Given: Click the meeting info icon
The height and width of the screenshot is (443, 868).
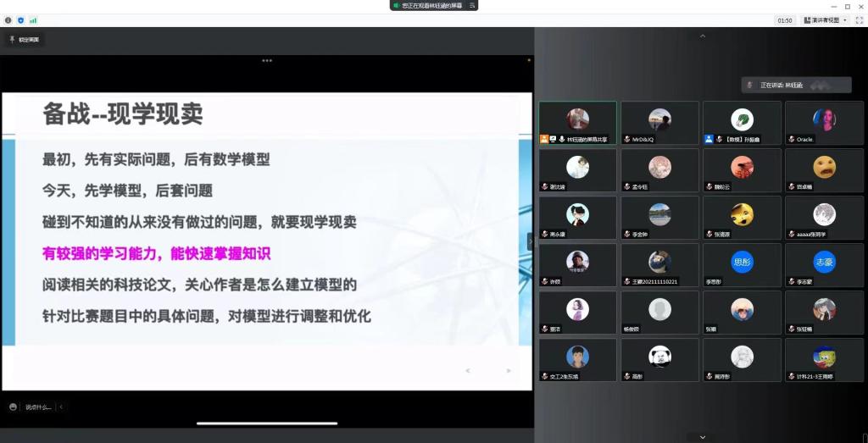Looking at the screenshot, I should (x=8, y=19).
